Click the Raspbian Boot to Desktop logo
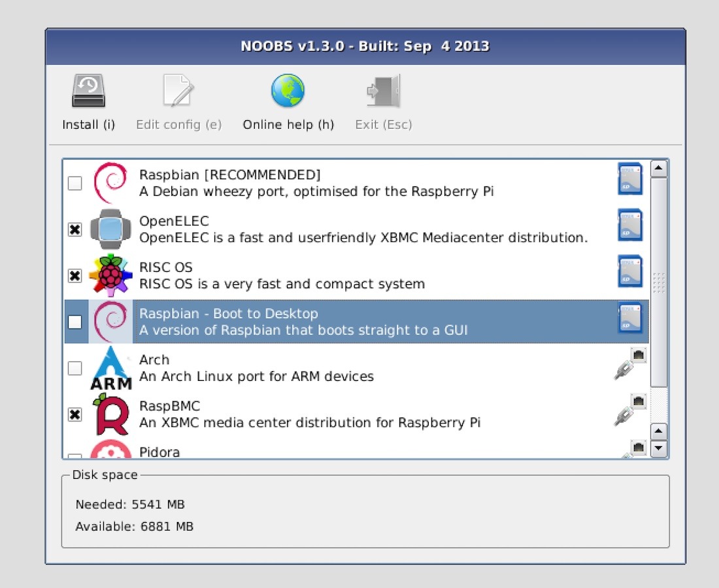The height and width of the screenshot is (588, 719). click(110, 321)
